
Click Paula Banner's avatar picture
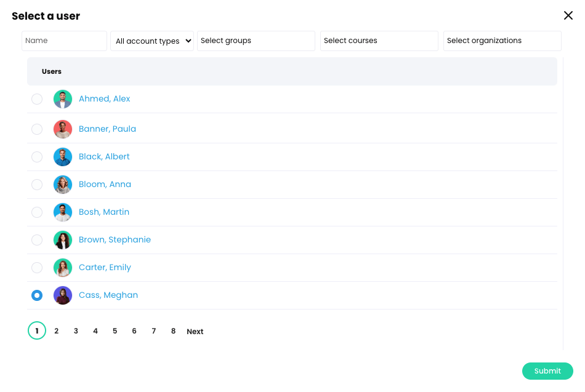[x=63, y=129]
